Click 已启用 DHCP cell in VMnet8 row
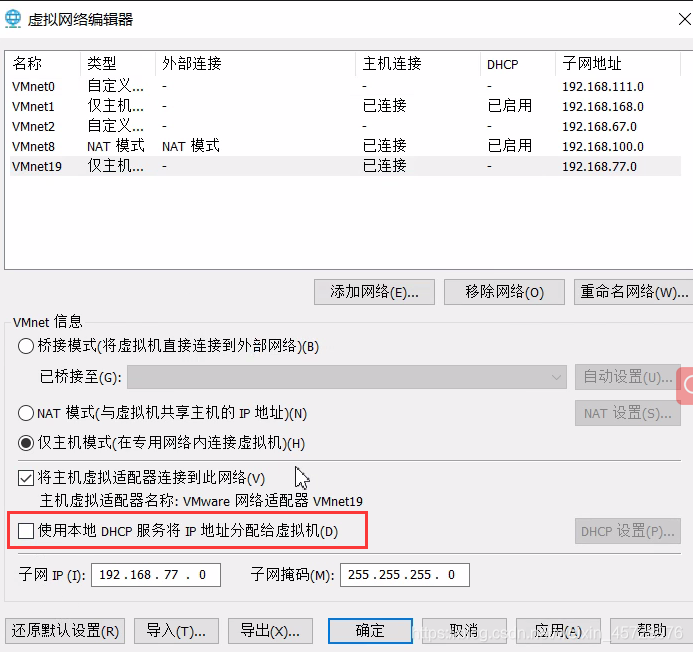The height and width of the screenshot is (652, 693). tap(510, 146)
